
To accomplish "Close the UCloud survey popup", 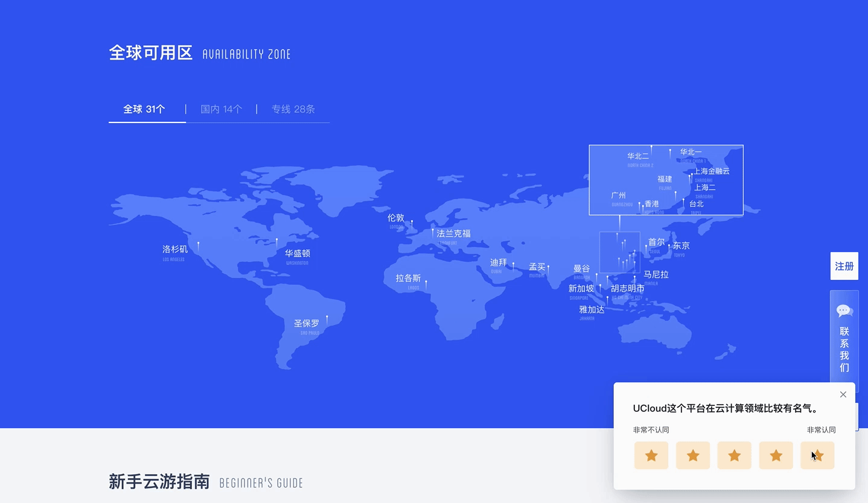I will click(x=843, y=394).
